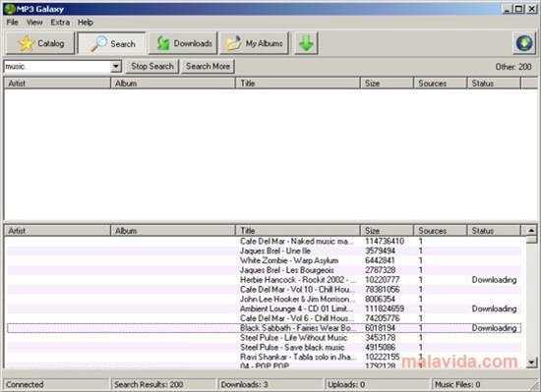Sort upper list by Status column
This screenshot has width=541, height=392.
[x=494, y=84]
